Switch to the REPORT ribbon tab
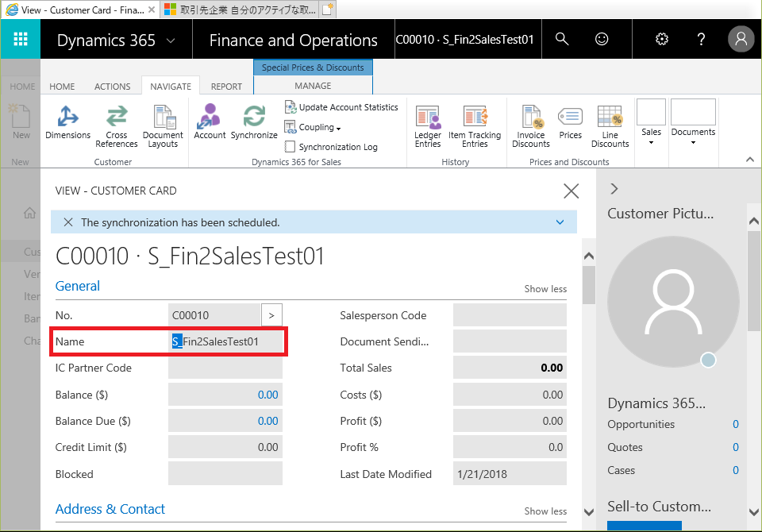Screen dimensions: 762x532 pyautogui.click(x=226, y=86)
